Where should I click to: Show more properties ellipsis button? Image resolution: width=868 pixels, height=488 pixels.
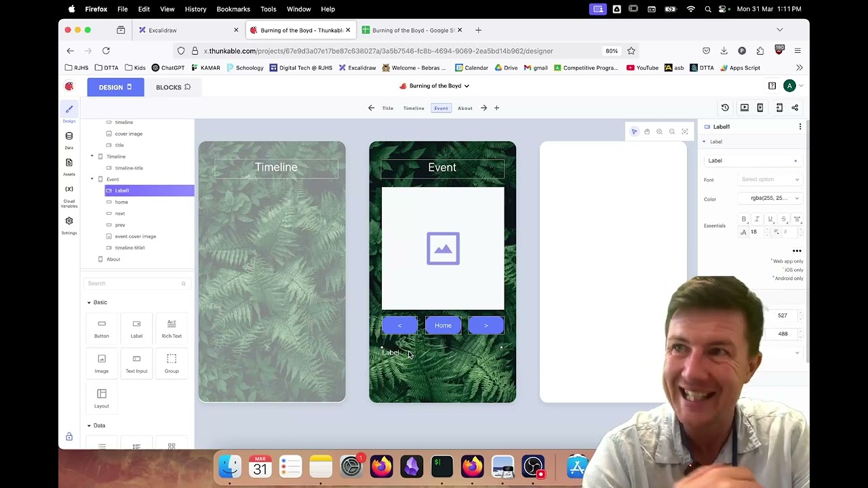click(x=797, y=251)
